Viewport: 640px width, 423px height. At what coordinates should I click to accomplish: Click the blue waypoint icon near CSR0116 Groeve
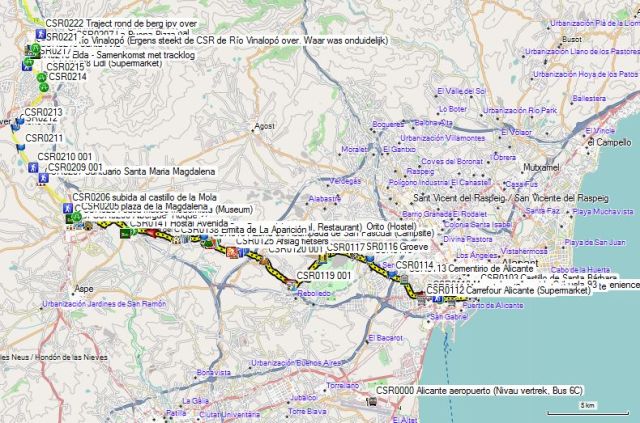click(x=370, y=258)
